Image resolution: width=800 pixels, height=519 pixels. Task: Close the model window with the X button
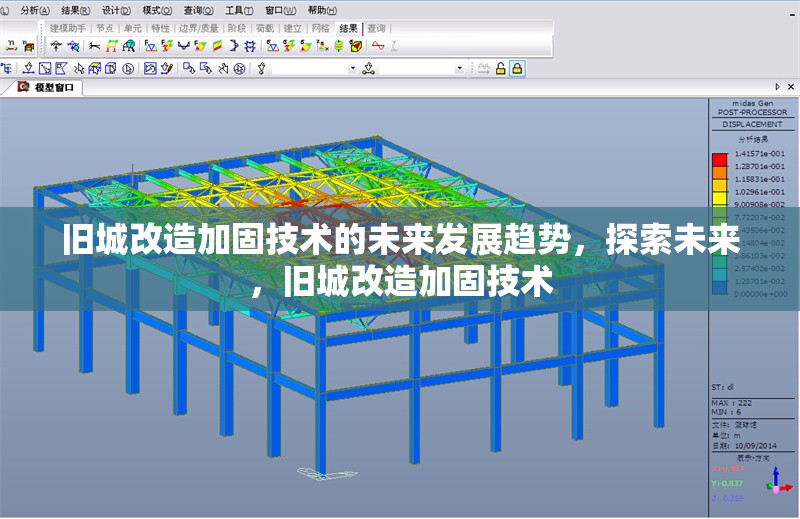click(x=791, y=88)
